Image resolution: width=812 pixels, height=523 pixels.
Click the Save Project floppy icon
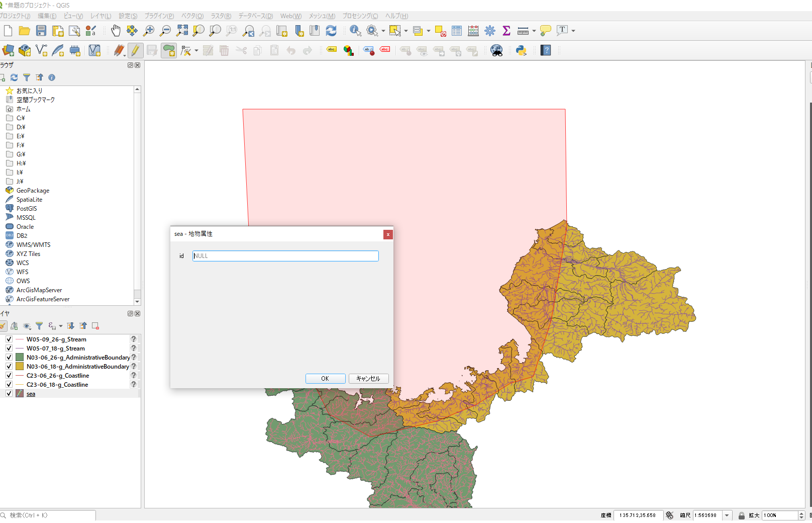click(x=41, y=31)
